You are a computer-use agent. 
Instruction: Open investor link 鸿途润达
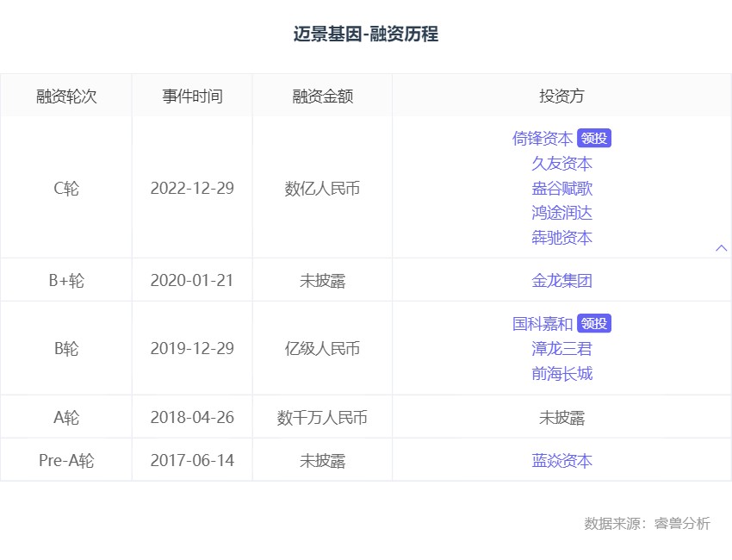561,213
